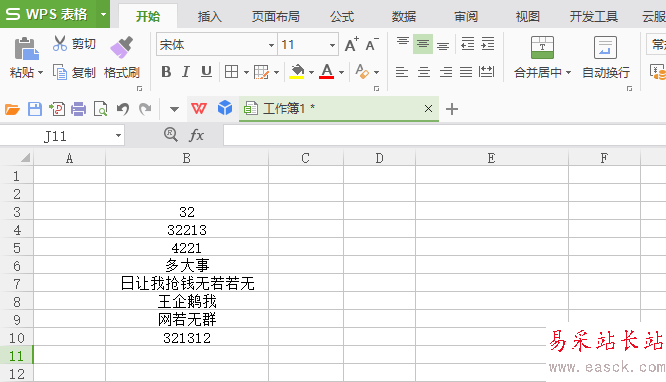Expand fill color dropdown arrow

(x=311, y=73)
